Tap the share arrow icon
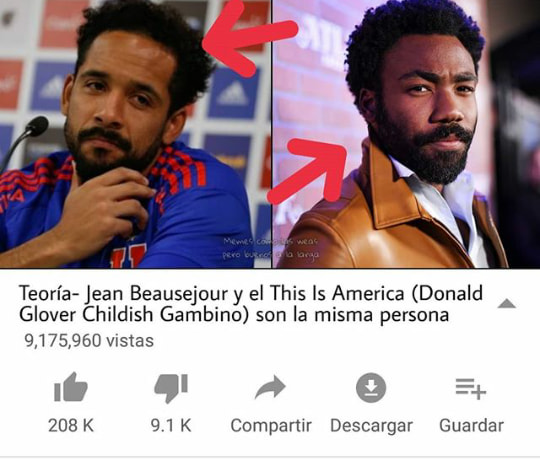The height and width of the screenshot is (459, 540). (x=270, y=387)
